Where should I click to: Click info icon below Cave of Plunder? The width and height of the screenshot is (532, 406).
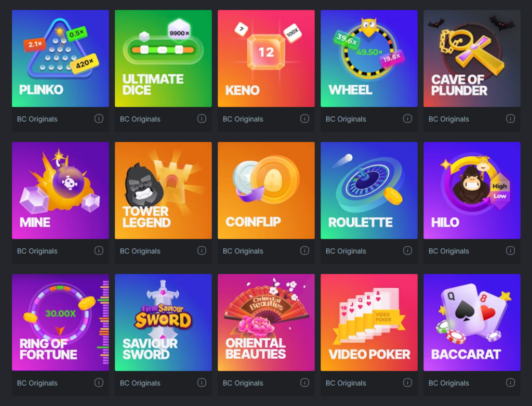pos(510,119)
